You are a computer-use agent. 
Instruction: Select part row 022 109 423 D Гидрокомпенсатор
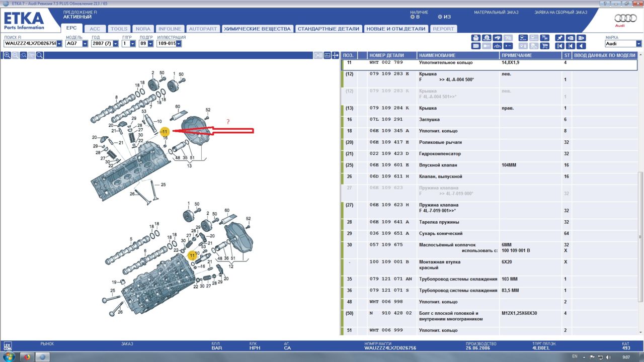489,154
